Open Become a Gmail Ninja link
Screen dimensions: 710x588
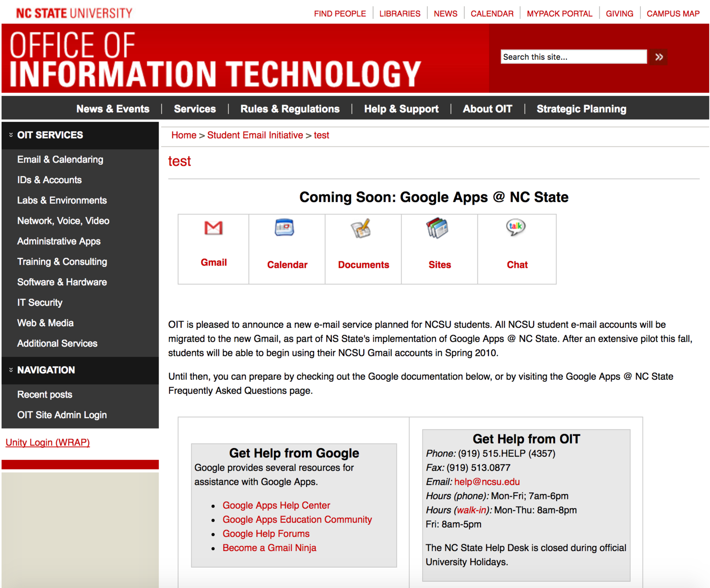click(x=269, y=548)
